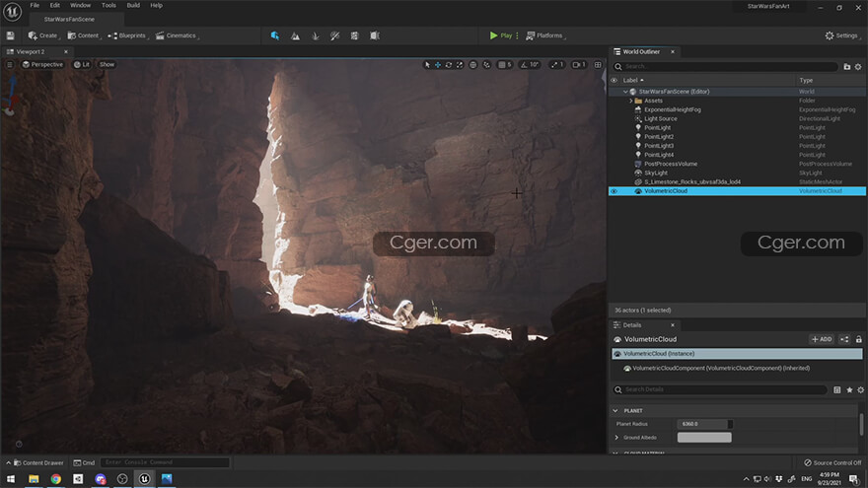
Task: Open viewport Show menu
Action: click(x=107, y=65)
